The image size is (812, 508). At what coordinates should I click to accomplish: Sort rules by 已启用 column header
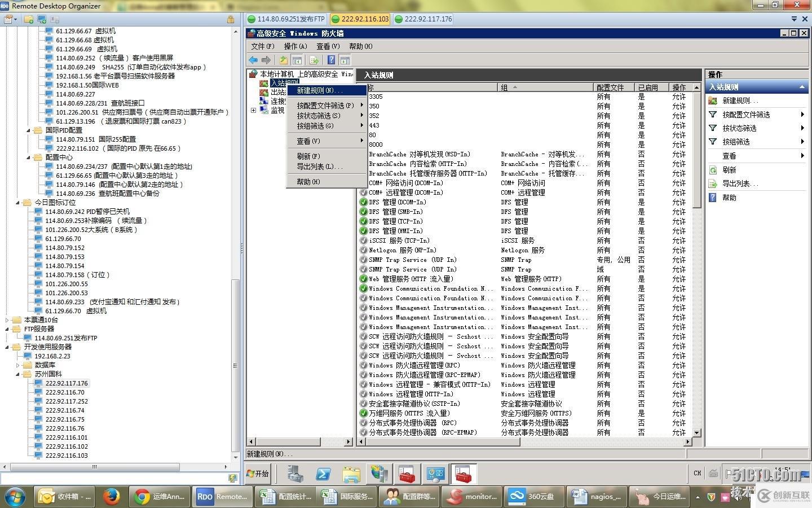651,87
